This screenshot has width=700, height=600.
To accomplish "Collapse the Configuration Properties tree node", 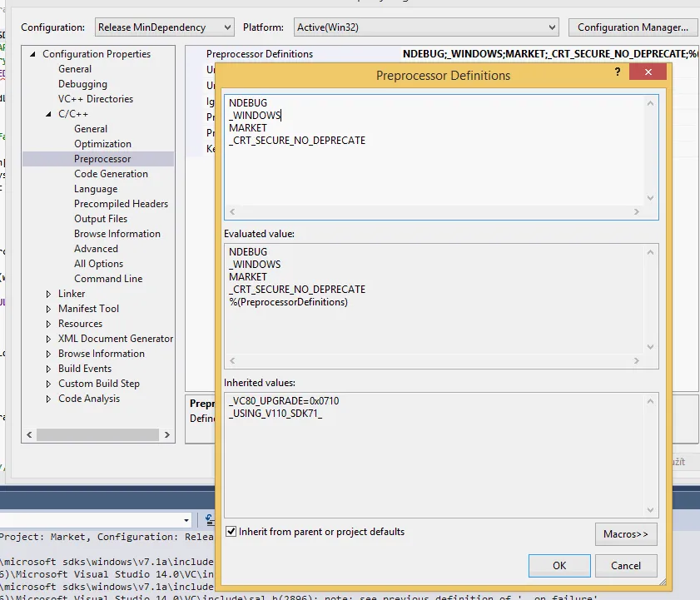I will (x=32, y=54).
